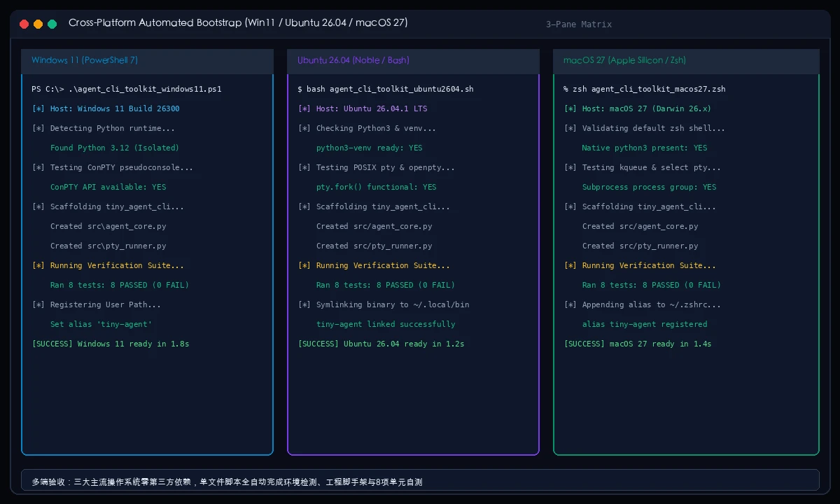Image resolution: width=840 pixels, height=504 pixels.
Task: Select the Windows 11 (PowerShell 7) pane header
Action: tap(147, 61)
